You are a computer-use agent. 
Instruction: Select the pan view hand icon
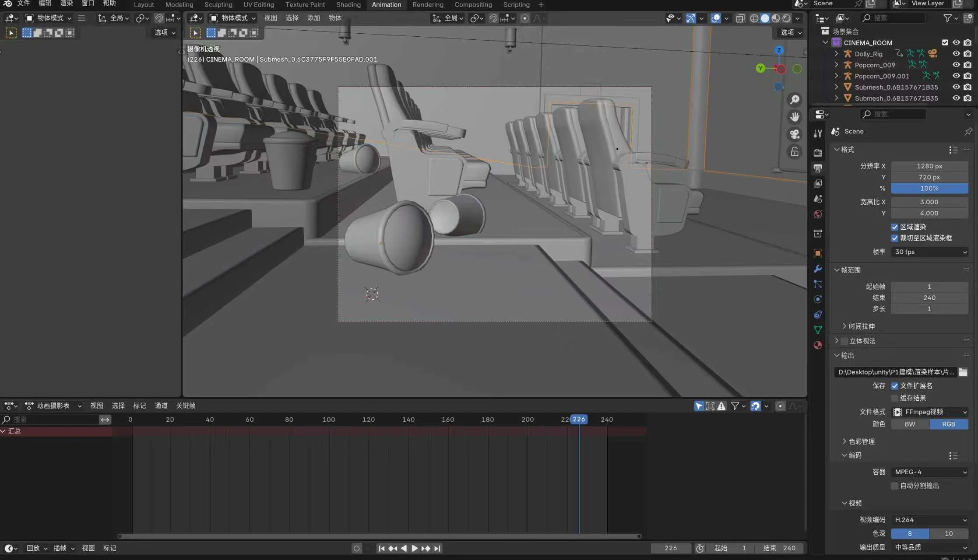(x=795, y=117)
